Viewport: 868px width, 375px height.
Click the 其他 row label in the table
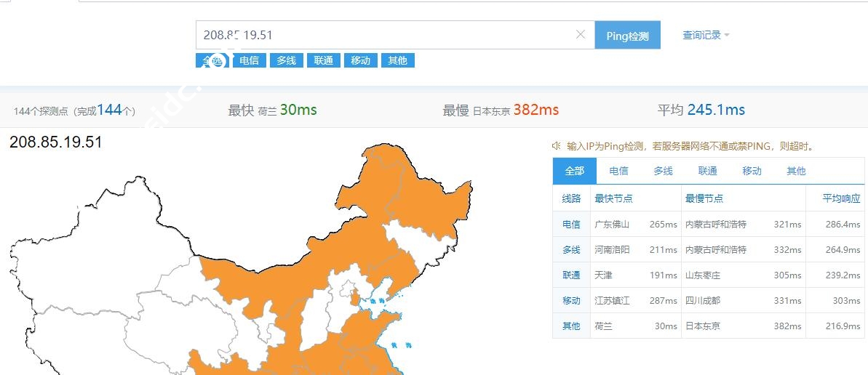[x=571, y=326]
